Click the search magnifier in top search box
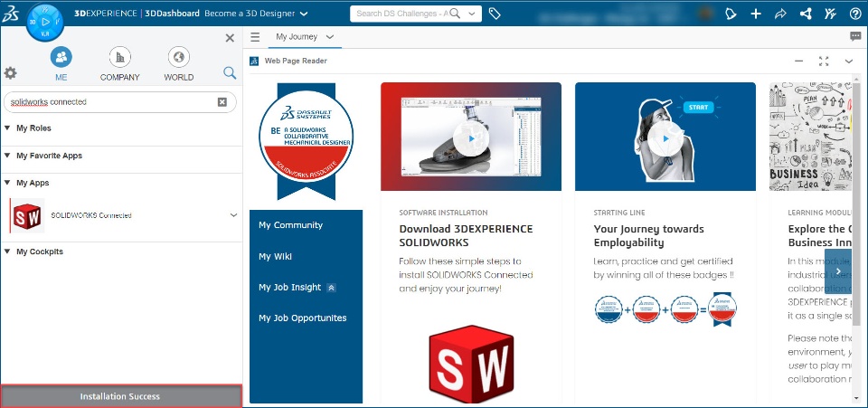Screen dimensions: 868x408 pos(455,14)
